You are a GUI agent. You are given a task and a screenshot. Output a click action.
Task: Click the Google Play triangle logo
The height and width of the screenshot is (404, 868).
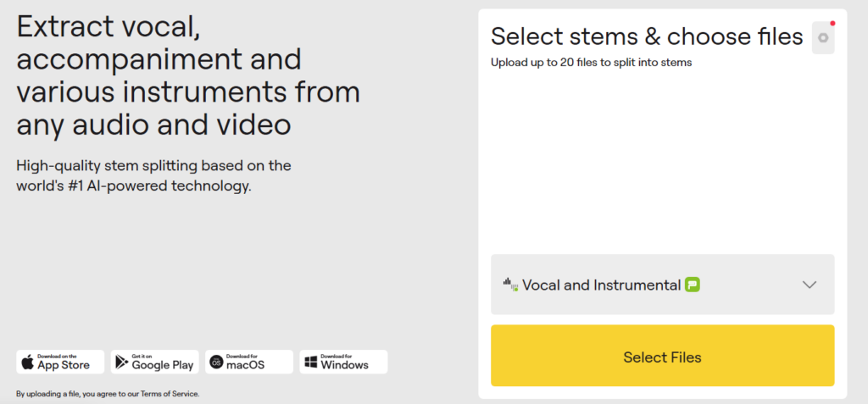(121, 362)
